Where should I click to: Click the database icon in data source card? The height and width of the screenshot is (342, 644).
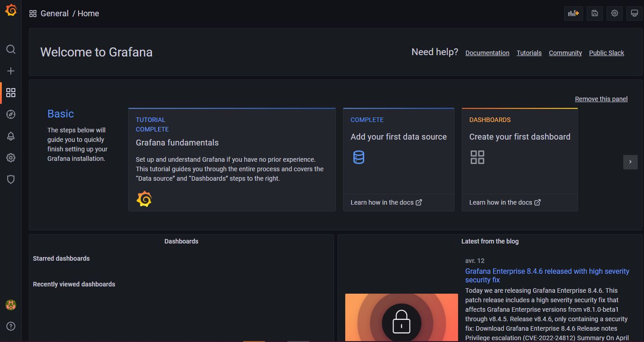click(358, 157)
